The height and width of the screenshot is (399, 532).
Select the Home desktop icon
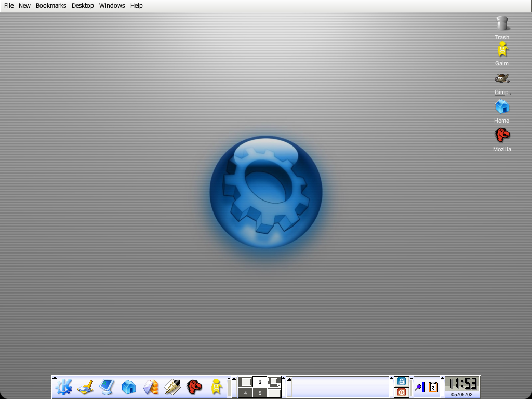coord(502,111)
